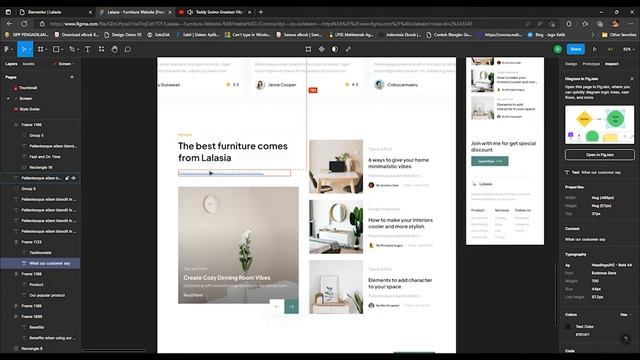Open the Resources tool
Viewport: 640px width, 360px height.
click(101, 49)
